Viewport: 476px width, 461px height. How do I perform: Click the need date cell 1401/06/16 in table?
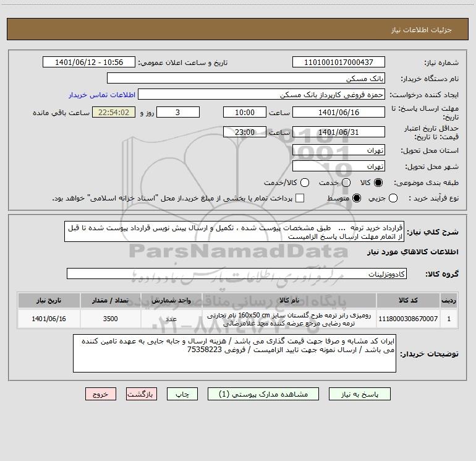[x=49, y=319]
